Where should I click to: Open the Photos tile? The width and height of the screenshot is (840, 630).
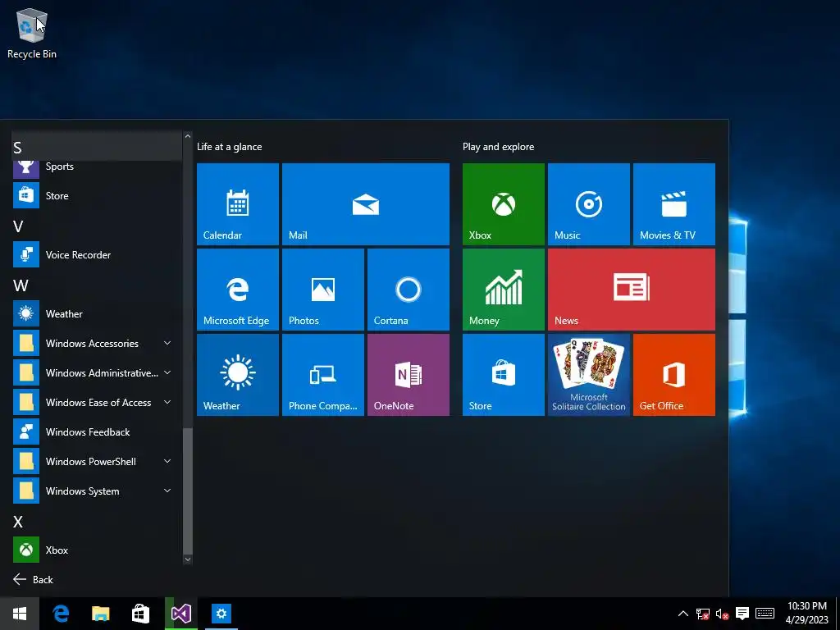(323, 290)
